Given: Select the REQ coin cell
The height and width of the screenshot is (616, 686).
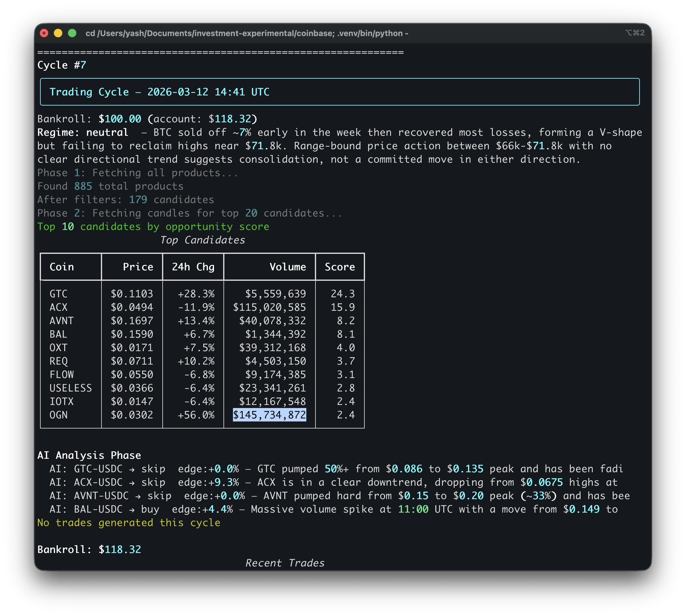Looking at the screenshot, I should pyautogui.click(x=58, y=361).
